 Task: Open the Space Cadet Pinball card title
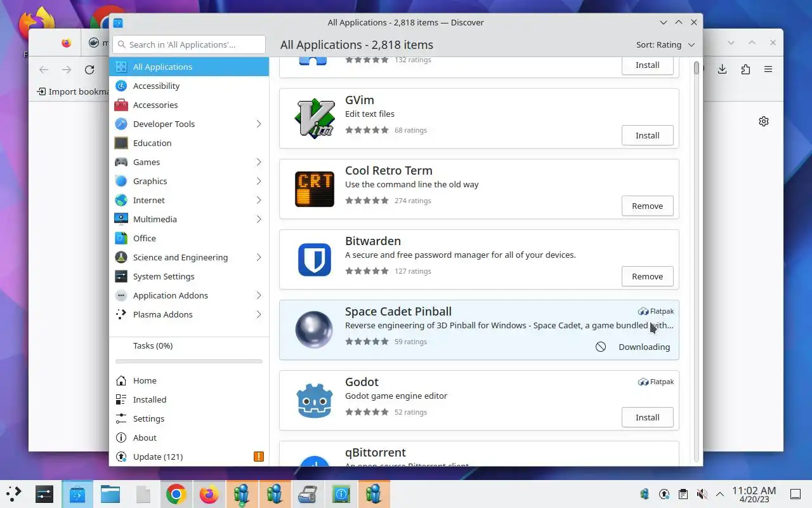(x=398, y=311)
